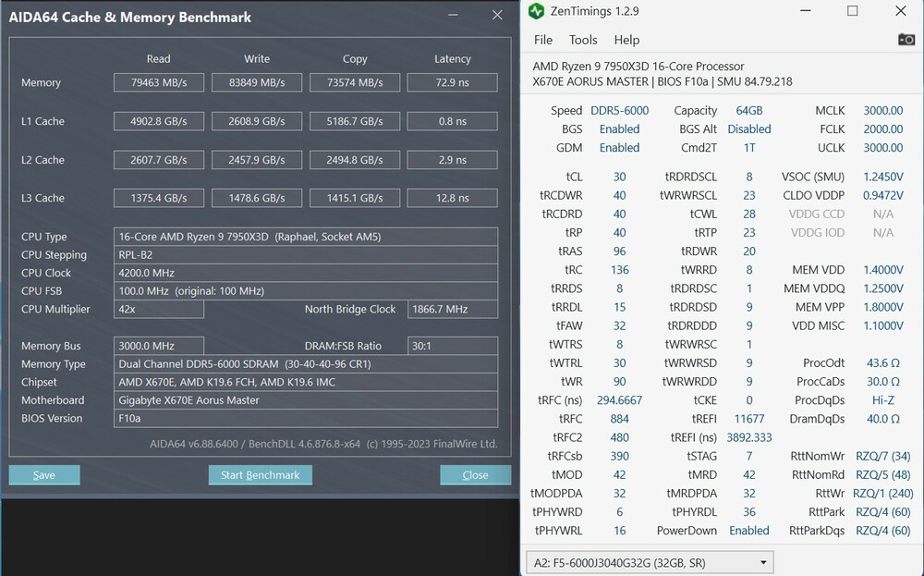Image resolution: width=924 pixels, height=576 pixels.
Task: Click the BGS Alt Disabled value
Action: point(749,129)
